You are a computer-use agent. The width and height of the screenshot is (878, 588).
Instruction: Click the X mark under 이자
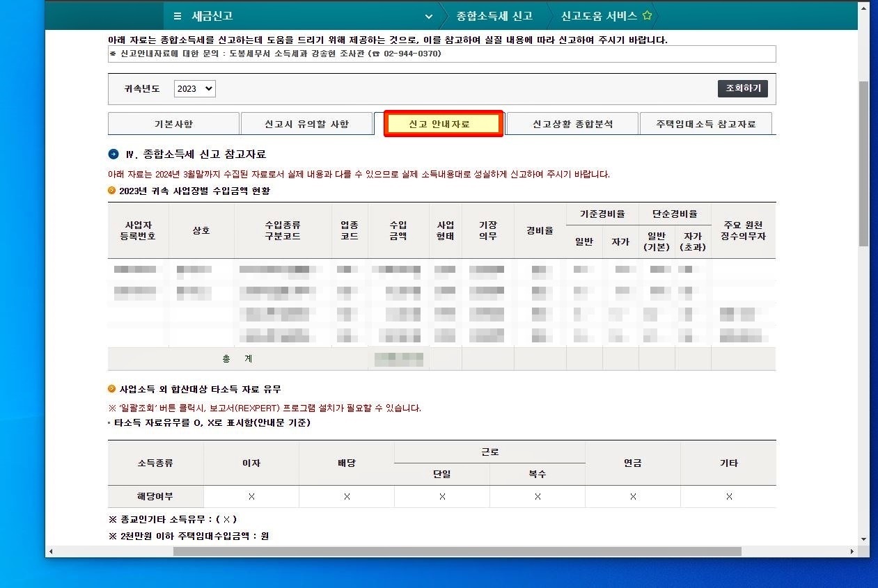click(251, 496)
